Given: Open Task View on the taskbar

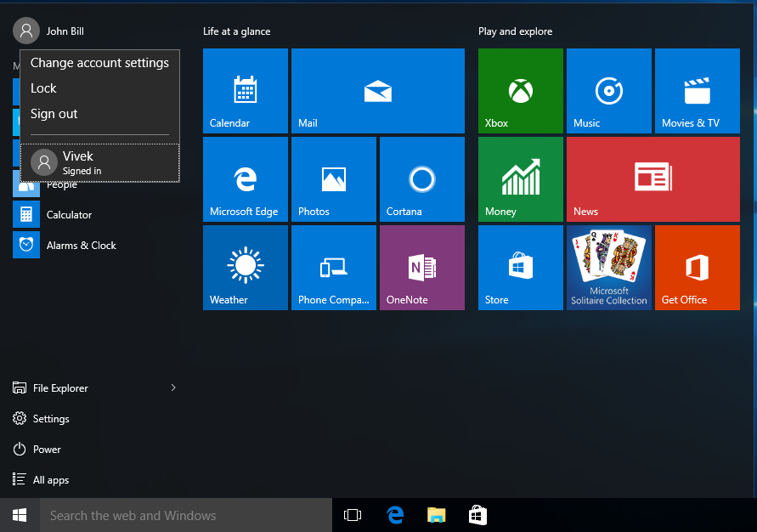Looking at the screenshot, I should click(353, 515).
